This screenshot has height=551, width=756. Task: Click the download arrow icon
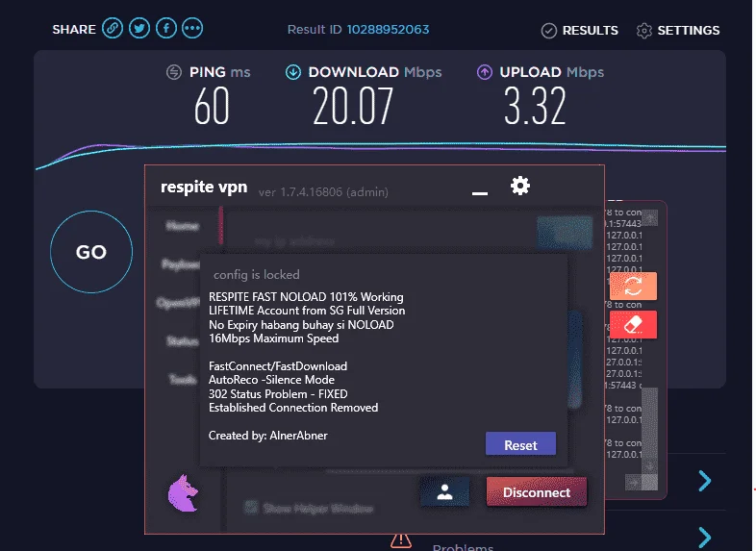tap(293, 72)
